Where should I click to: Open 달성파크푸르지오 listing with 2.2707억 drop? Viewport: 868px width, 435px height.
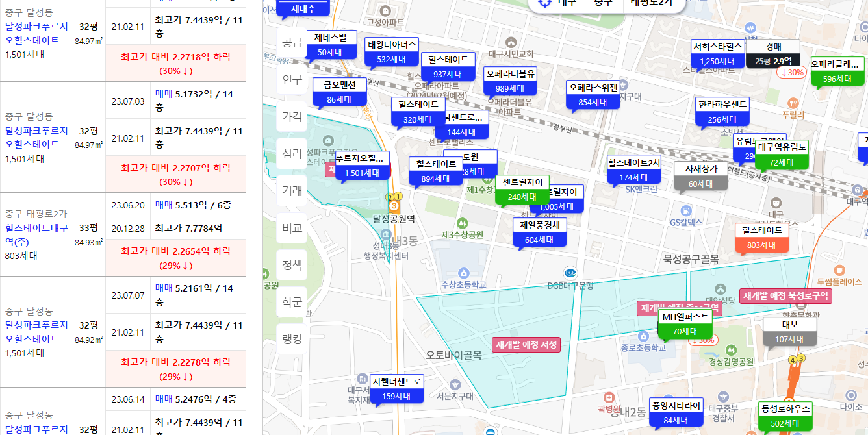[x=36, y=137]
